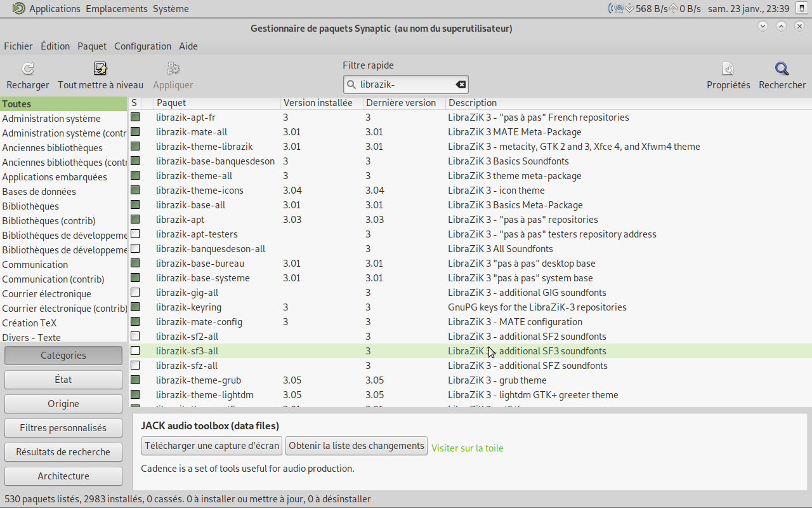Toggle the librazik-theme-lightdm status checkbox
812x508 pixels.
[x=135, y=394]
